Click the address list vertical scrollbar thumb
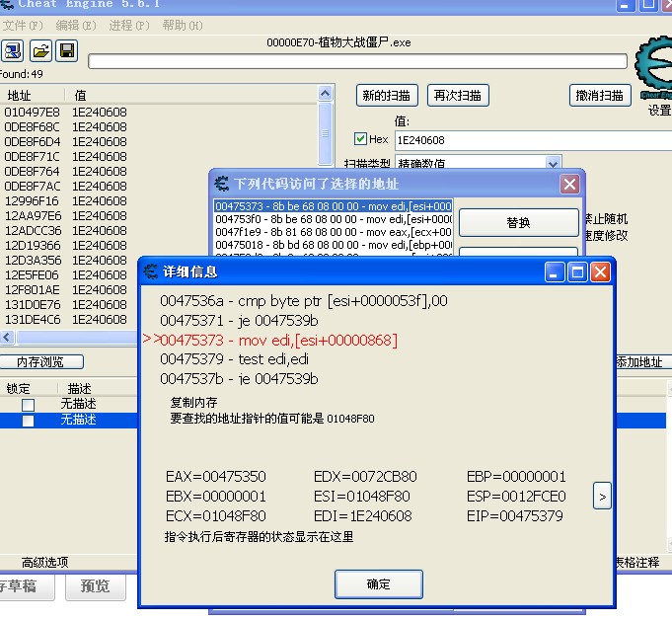This screenshot has height=620, width=672. 326,133
